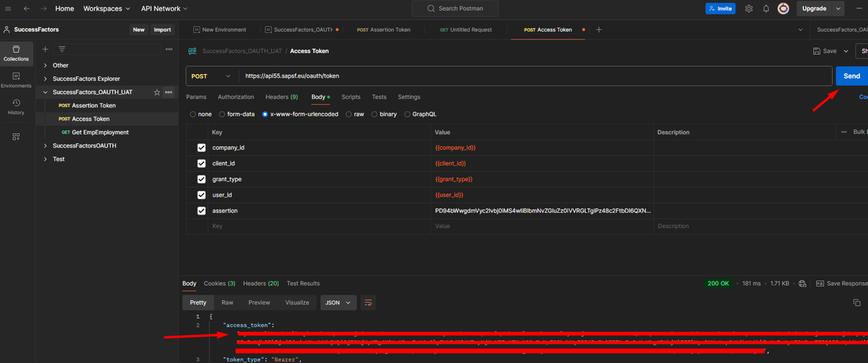The width and height of the screenshot is (868, 363).
Task: Open the hamburger menu in the top bar
Action: pos(8,9)
